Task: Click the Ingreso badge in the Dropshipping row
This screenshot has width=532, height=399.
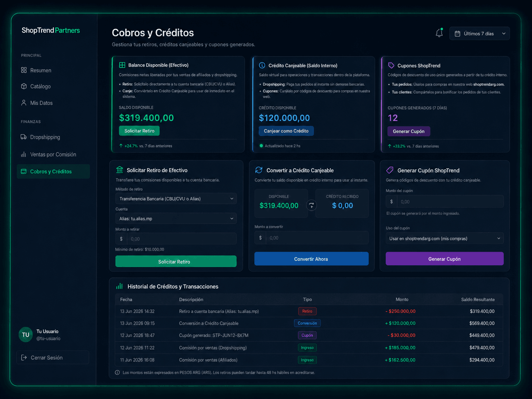Action: pos(307,348)
